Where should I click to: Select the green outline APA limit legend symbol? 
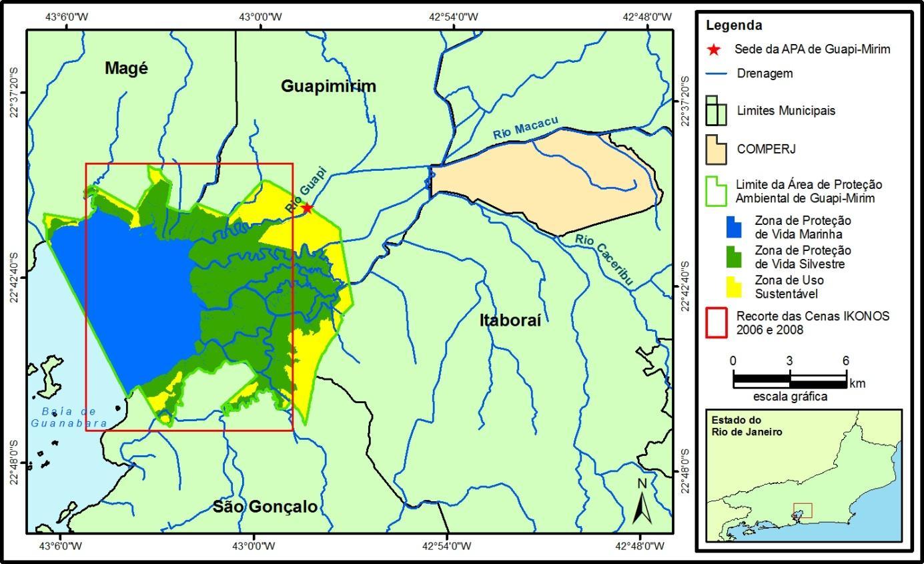click(717, 191)
